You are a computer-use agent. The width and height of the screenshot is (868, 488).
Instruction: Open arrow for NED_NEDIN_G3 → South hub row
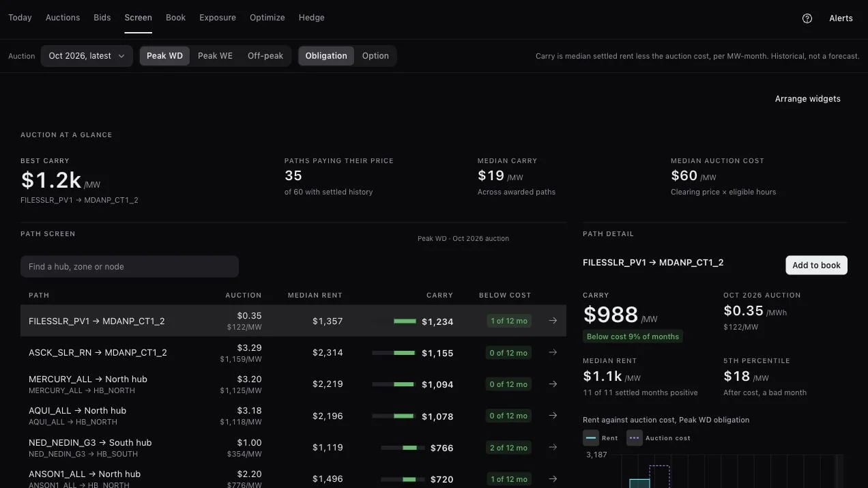coord(553,448)
